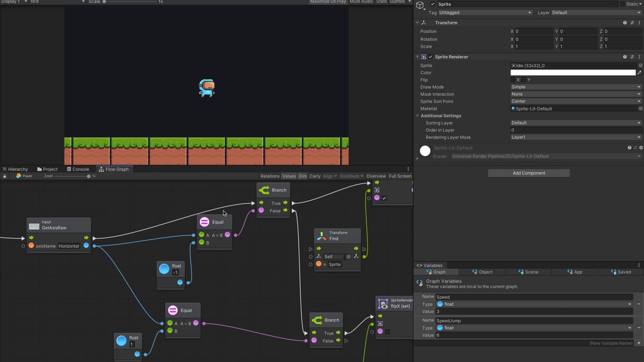This screenshot has width=644, height=362.
Task: Open the Speed variable Type dropdown
Action: 534,304
